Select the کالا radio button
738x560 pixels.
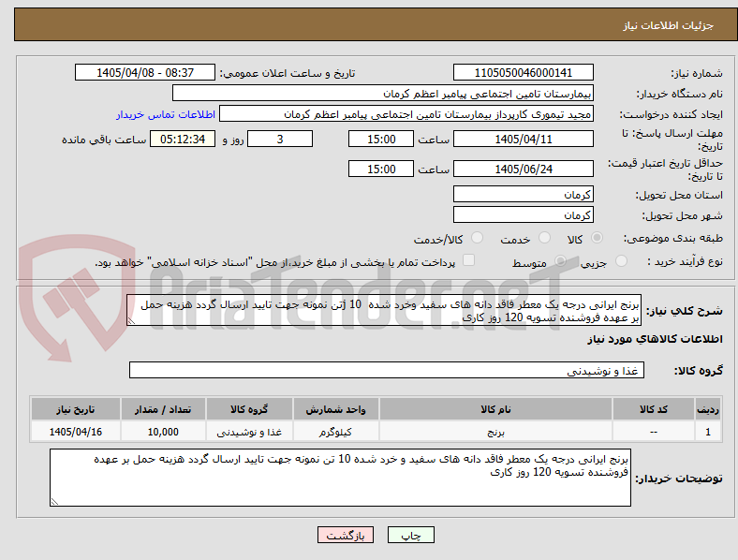[x=597, y=238]
